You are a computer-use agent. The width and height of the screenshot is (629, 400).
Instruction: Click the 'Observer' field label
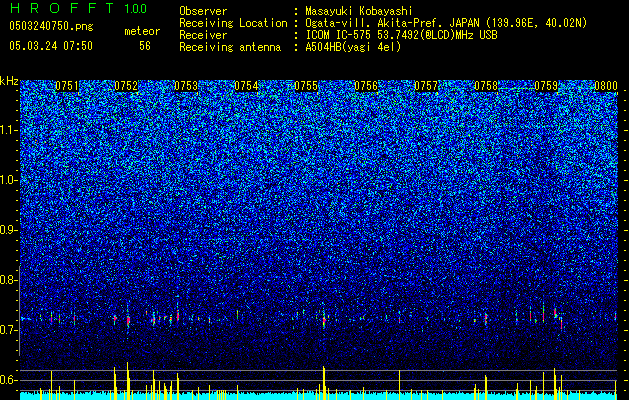click(x=203, y=11)
